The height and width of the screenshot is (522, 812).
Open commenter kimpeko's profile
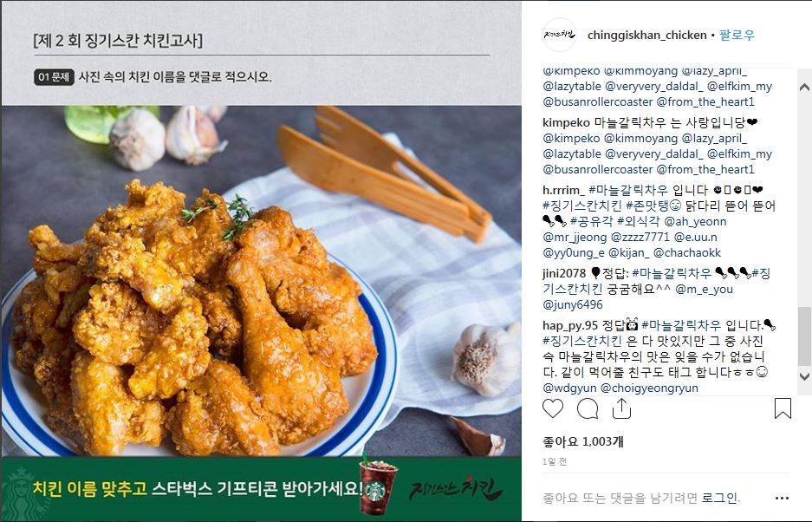[566, 123]
